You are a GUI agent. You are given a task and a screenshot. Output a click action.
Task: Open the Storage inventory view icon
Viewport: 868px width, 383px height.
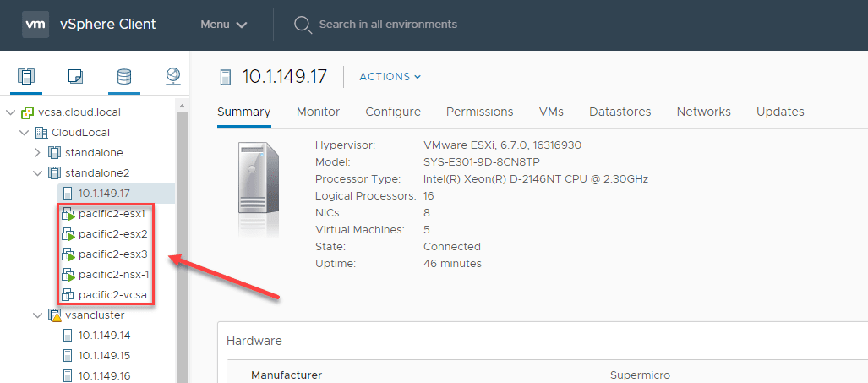pos(124,77)
